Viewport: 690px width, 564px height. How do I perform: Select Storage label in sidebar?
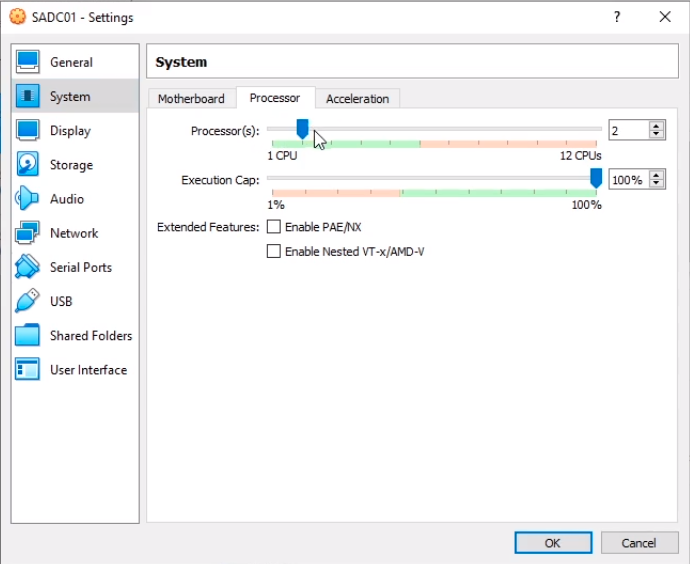[71, 165]
